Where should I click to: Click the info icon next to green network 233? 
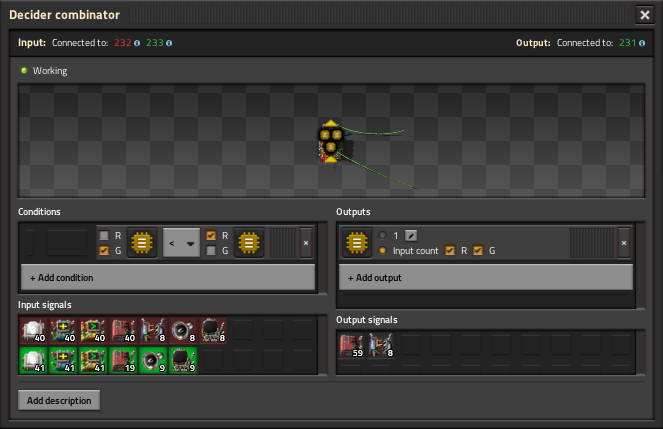coord(168,43)
